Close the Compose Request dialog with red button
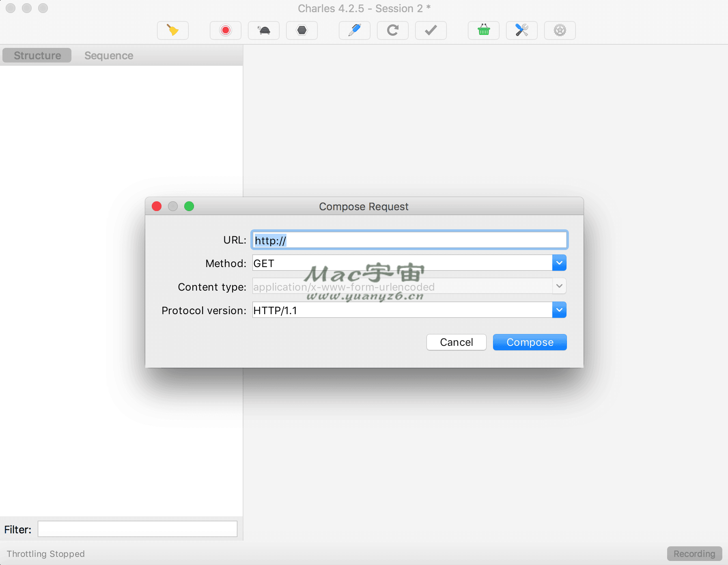Image resolution: width=728 pixels, height=565 pixels. (x=157, y=206)
